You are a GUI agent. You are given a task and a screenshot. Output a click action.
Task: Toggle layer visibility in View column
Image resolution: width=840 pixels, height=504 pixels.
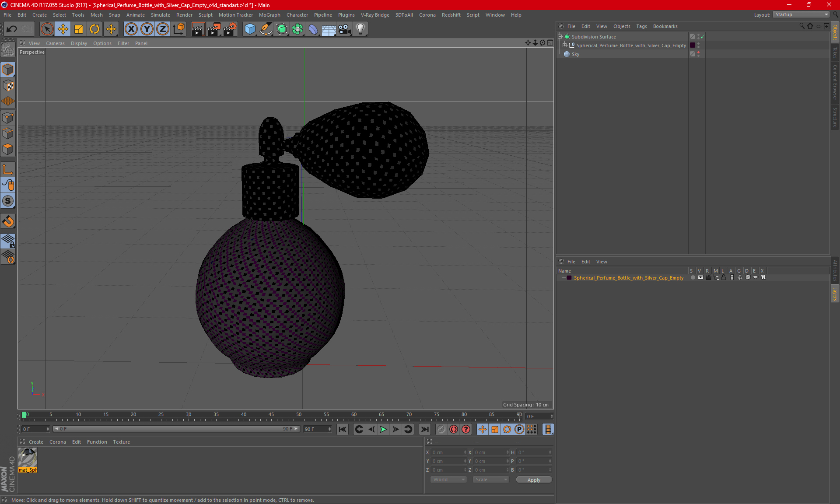(700, 277)
